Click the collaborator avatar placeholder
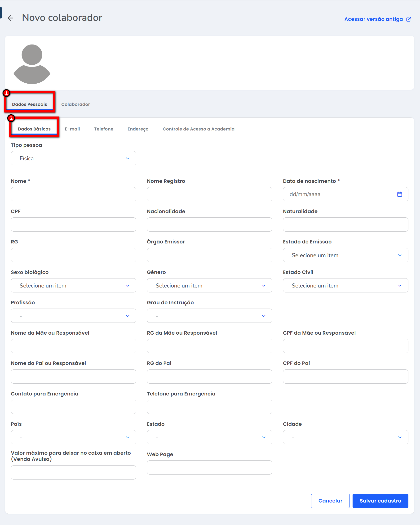 pos(32,64)
